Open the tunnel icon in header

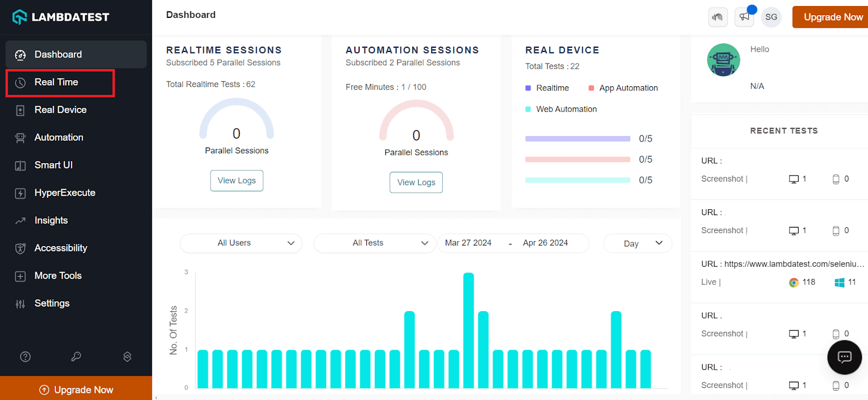[718, 17]
